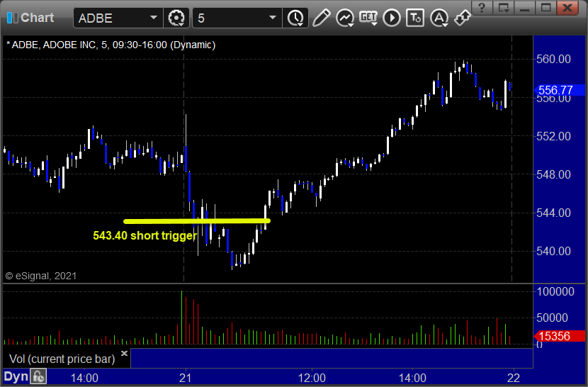Viewport: 588px width, 387px height.
Task: Click the Vol (current price bar) label
Action: click(62, 359)
